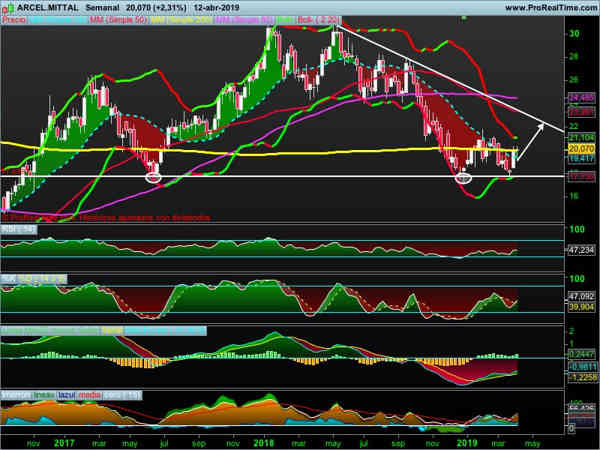The width and height of the screenshot is (600, 450).
Task: Select the cyan moving average label
Action: [x=58, y=20]
